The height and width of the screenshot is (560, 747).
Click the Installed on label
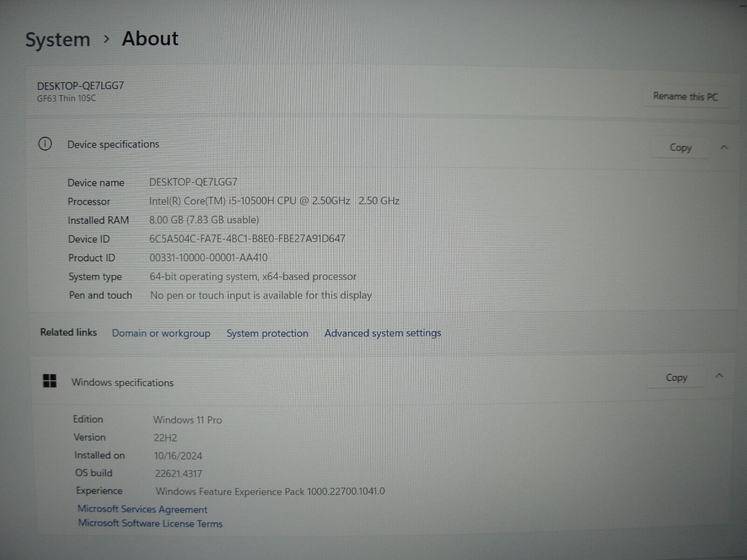point(99,455)
